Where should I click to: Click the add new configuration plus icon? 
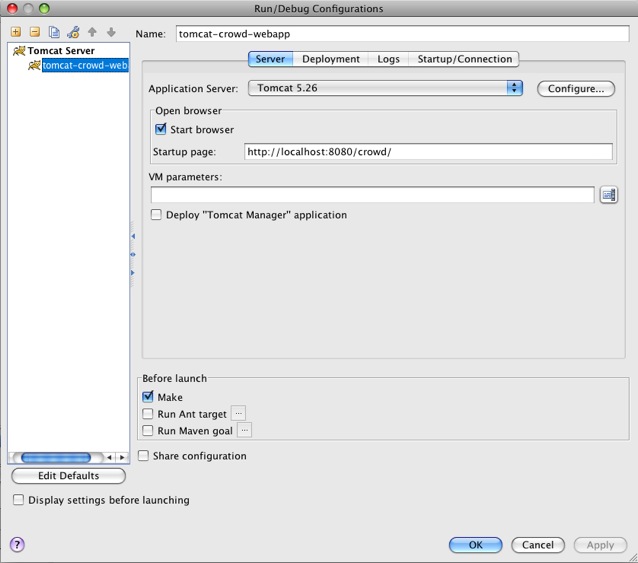click(15, 32)
